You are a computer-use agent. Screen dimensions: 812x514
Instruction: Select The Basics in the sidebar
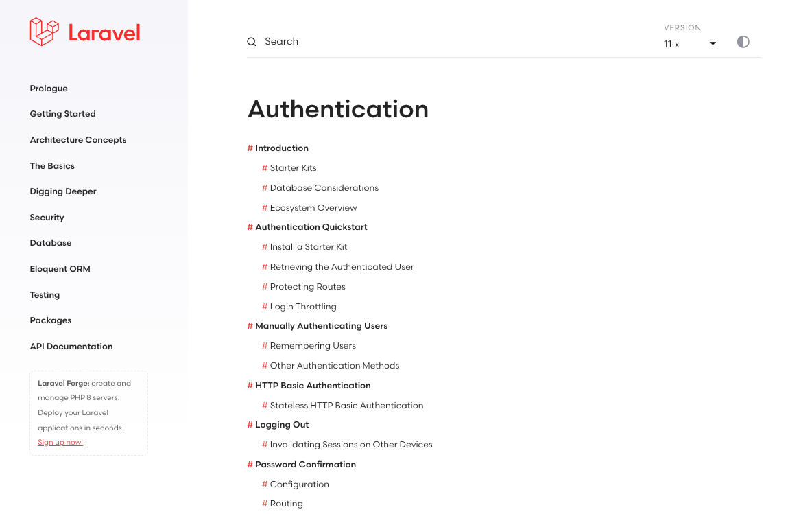(x=52, y=165)
